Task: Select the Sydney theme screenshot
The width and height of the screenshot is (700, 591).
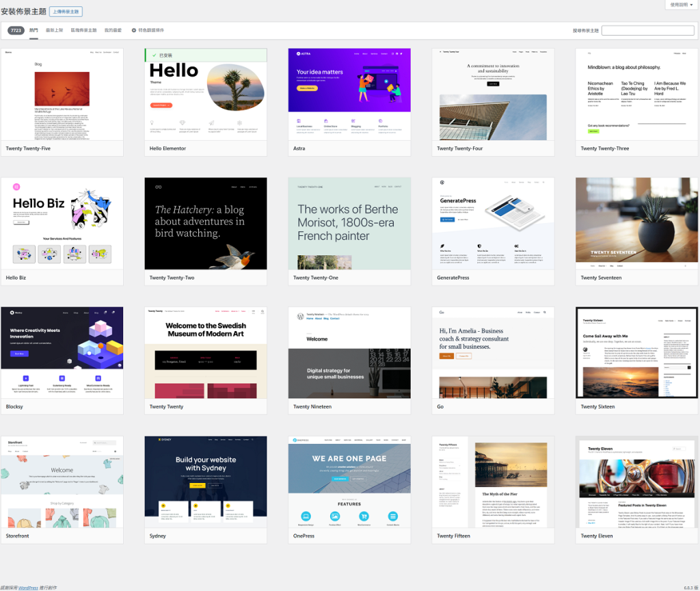Action: pyautogui.click(x=206, y=482)
